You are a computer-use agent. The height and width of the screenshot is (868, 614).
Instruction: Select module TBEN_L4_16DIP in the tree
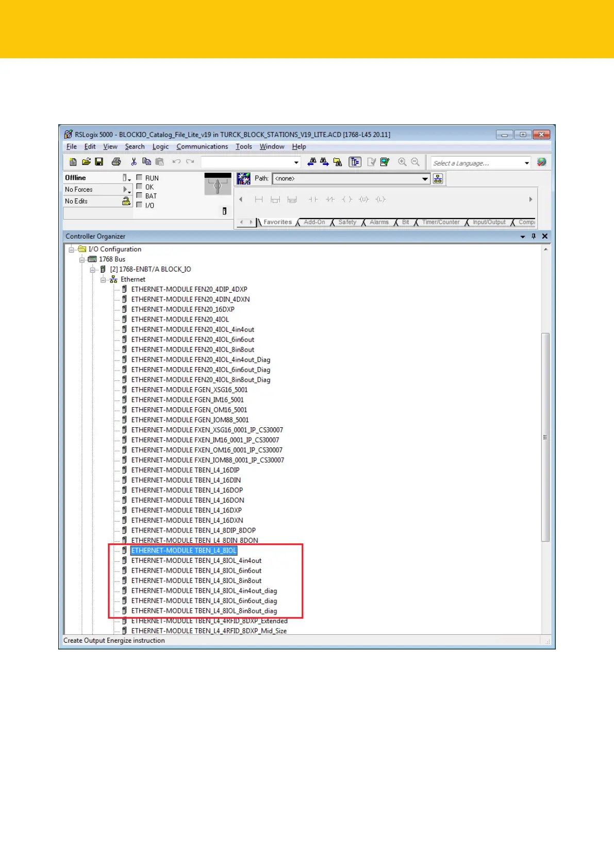click(x=186, y=470)
